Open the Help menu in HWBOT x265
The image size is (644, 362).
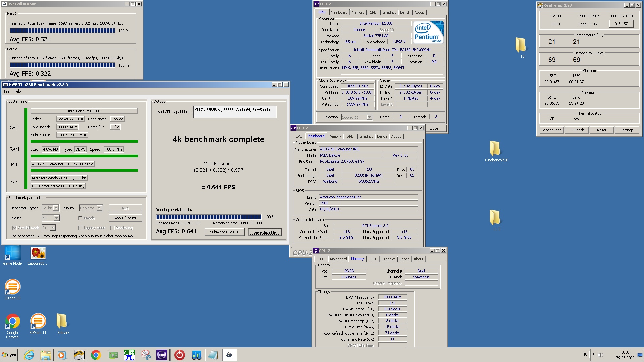click(17, 91)
